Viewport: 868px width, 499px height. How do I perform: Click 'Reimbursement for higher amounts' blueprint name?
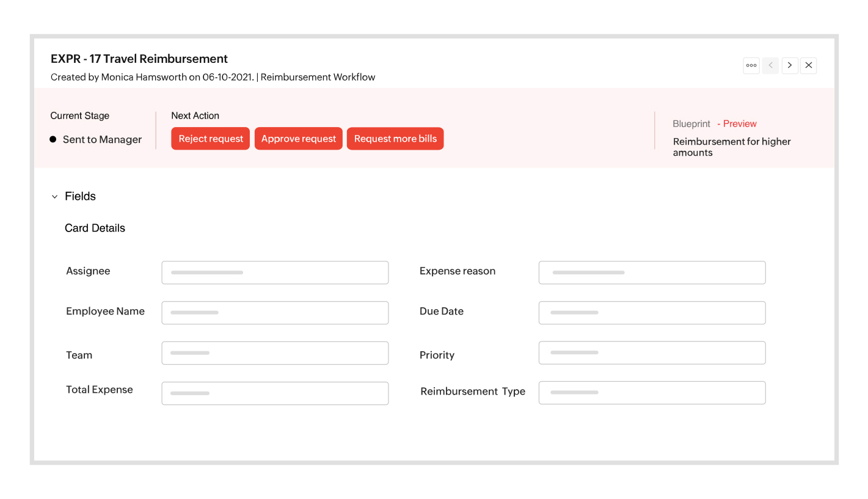[x=732, y=147]
